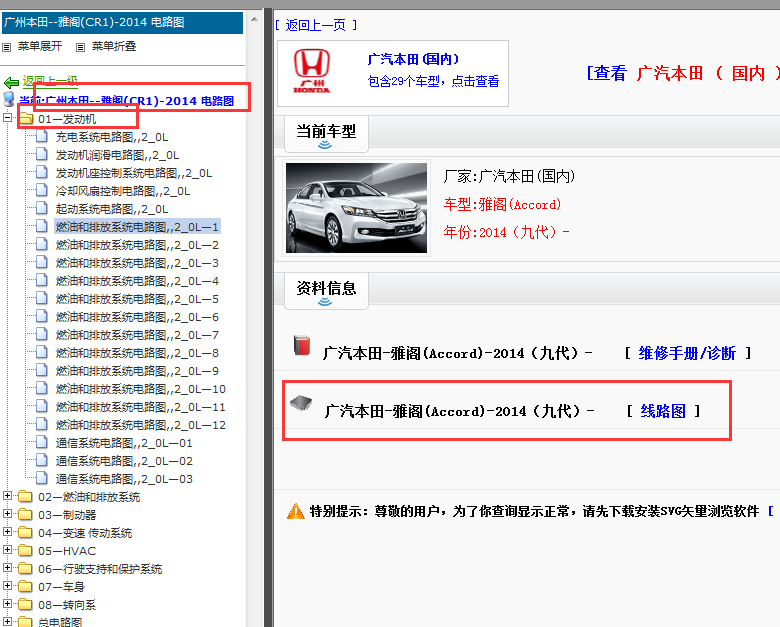Open 燃油和排放系统电路图,,2_0L—5

pyautogui.click(x=137, y=299)
